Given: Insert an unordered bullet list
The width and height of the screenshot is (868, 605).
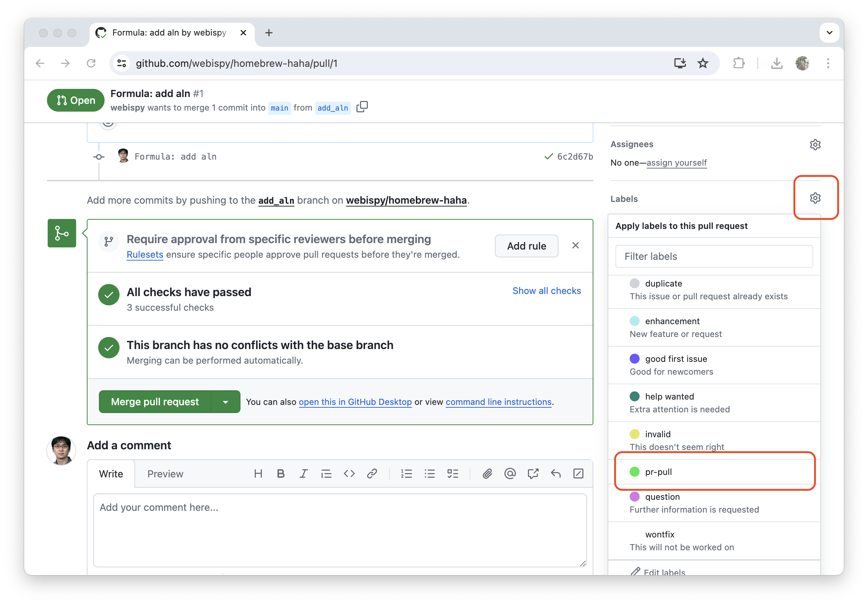Looking at the screenshot, I should click(429, 473).
